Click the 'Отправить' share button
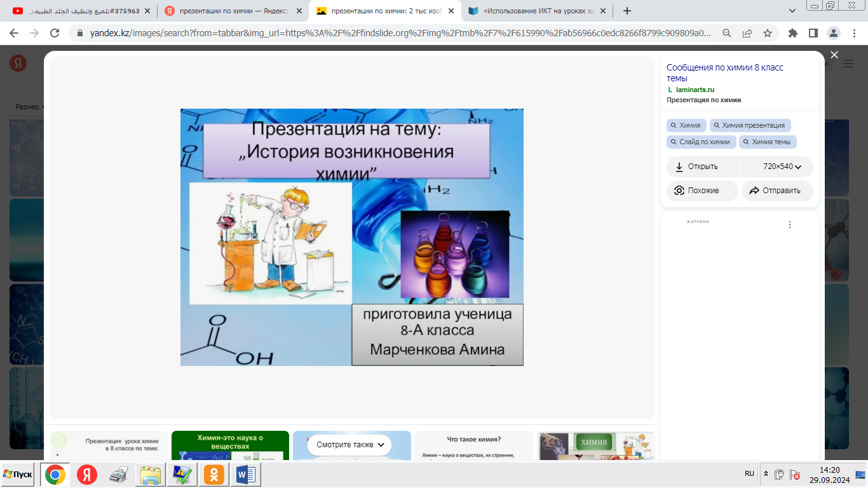Screen dimensions: 868x488 pos(777,191)
